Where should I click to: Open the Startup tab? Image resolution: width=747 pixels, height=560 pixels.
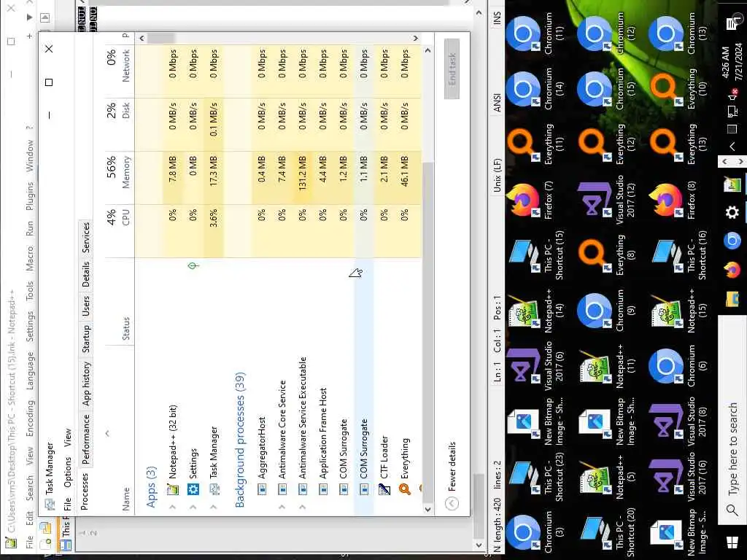(x=86, y=339)
